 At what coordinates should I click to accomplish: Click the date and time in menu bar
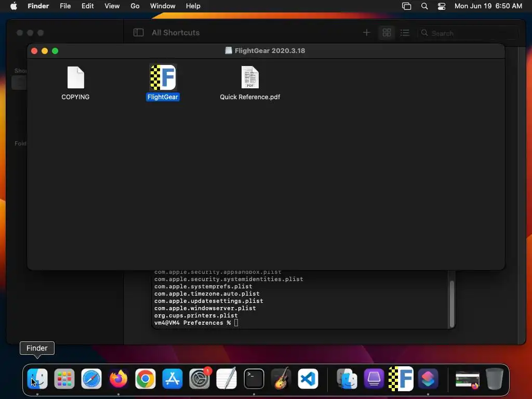(x=488, y=6)
